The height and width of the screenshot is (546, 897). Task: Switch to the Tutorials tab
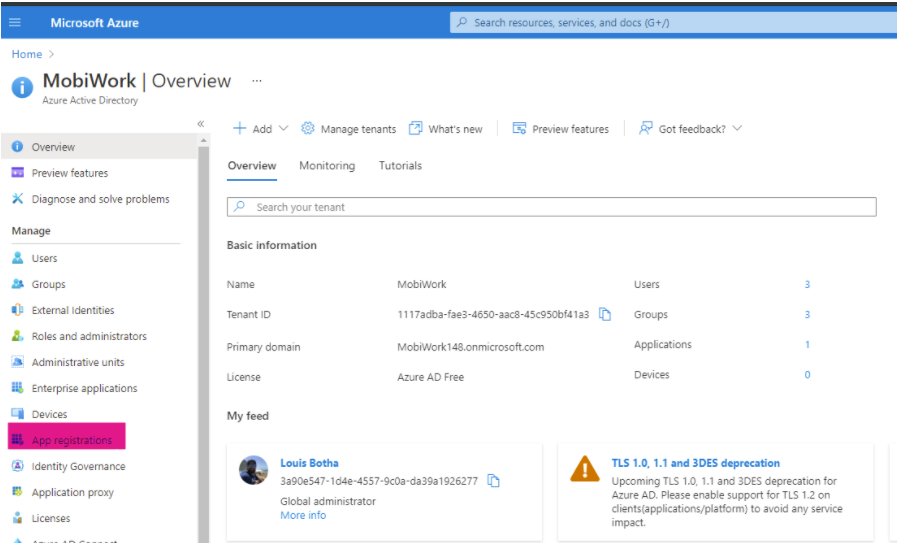(x=400, y=166)
